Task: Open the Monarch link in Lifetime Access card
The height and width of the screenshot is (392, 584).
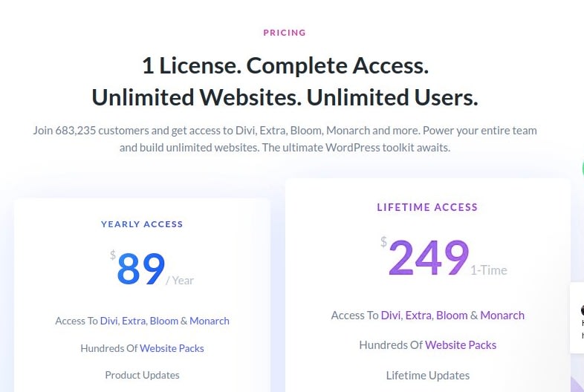Action: pos(502,316)
